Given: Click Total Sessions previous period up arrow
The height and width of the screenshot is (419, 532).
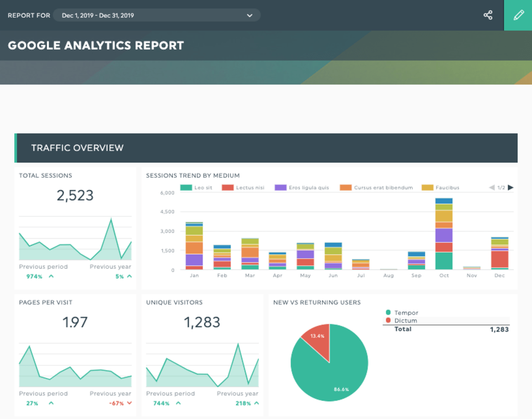Looking at the screenshot, I should click(x=51, y=276).
